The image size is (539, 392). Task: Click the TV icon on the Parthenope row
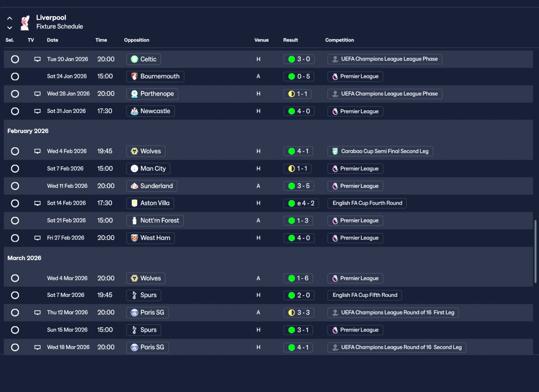(x=37, y=94)
